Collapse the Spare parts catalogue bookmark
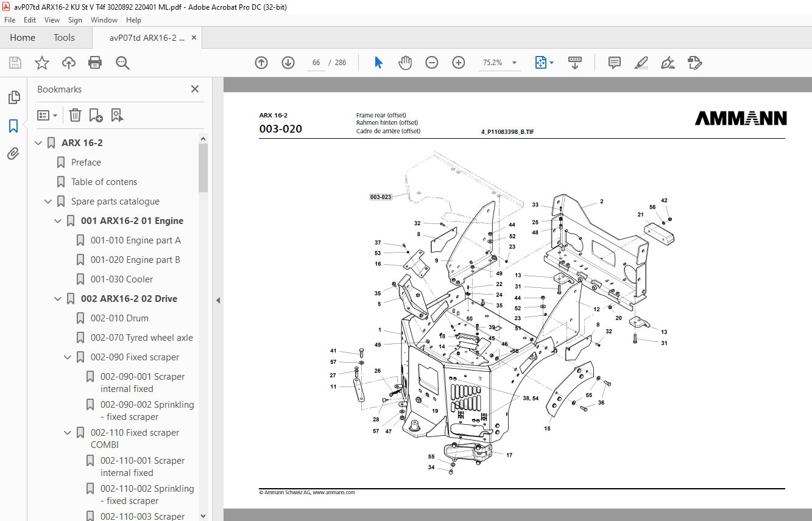This screenshot has width=812, height=521. click(48, 201)
